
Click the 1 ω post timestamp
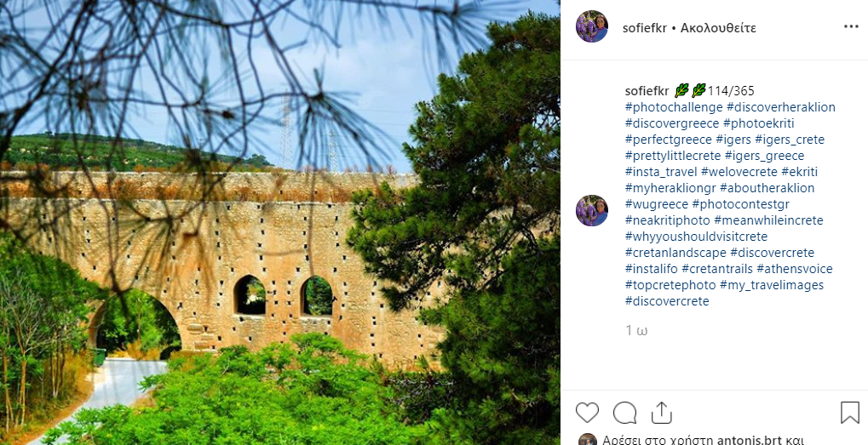[636, 331]
